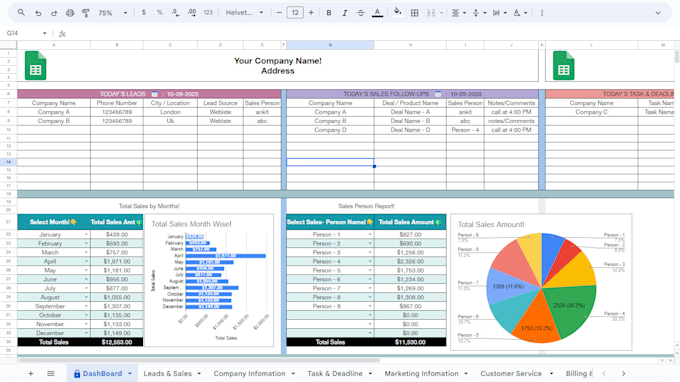
Task: Open the more toolbar options menu
Action: coord(542,13)
